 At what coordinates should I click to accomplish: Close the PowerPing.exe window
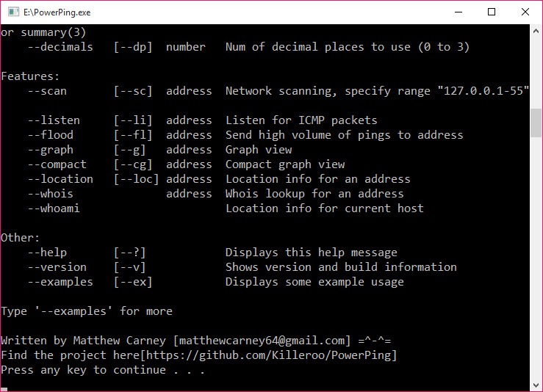coord(525,12)
